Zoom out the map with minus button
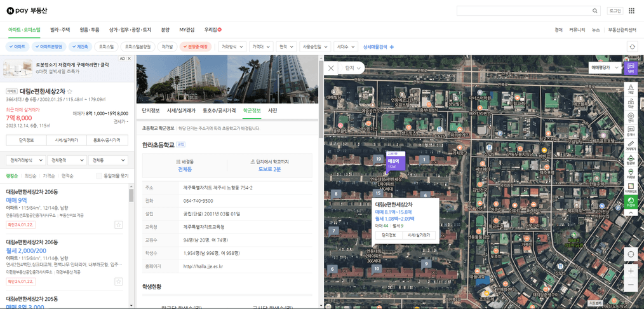Screen dimensions: 644x309 pos(631,285)
